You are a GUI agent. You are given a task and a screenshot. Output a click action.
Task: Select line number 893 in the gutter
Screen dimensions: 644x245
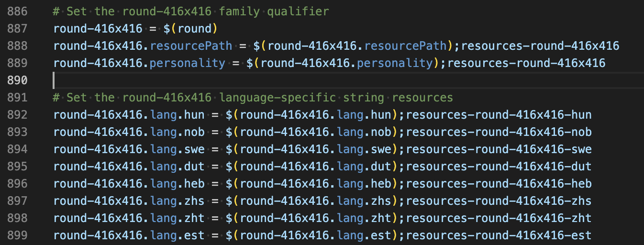tap(18, 132)
